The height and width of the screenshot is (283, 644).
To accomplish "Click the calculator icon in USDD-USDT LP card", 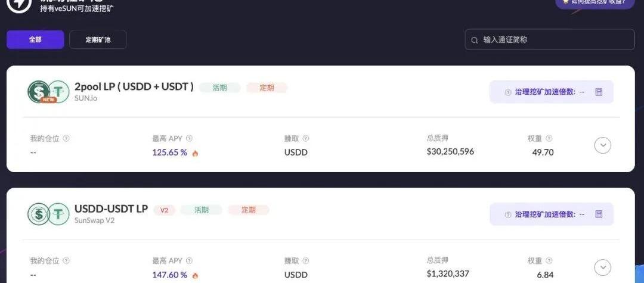I will [599, 214].
